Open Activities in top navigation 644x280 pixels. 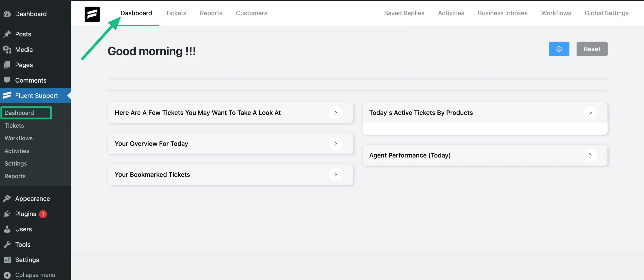(x=451, y=13)
